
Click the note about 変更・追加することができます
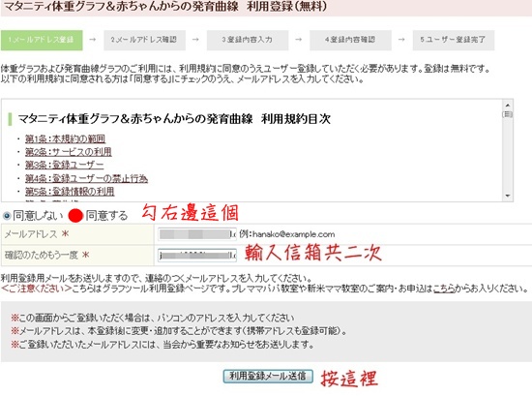coord(180,331)
